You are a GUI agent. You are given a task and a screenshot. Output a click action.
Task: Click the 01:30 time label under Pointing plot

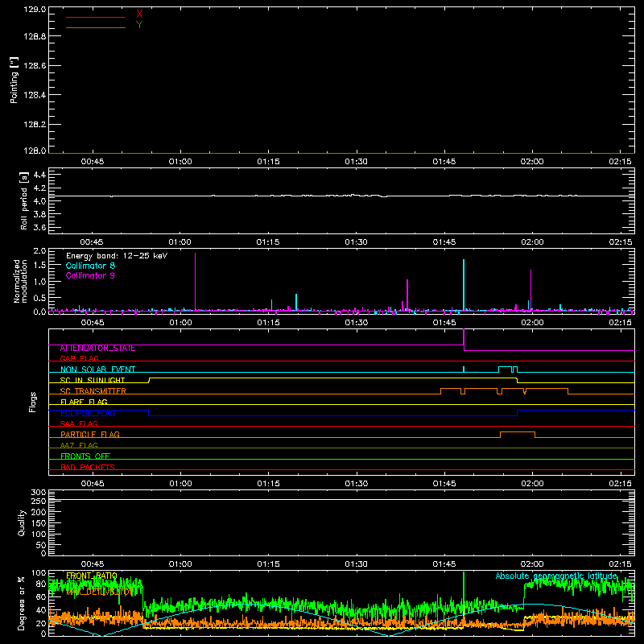pyautogui.click(x=356, y=162)
